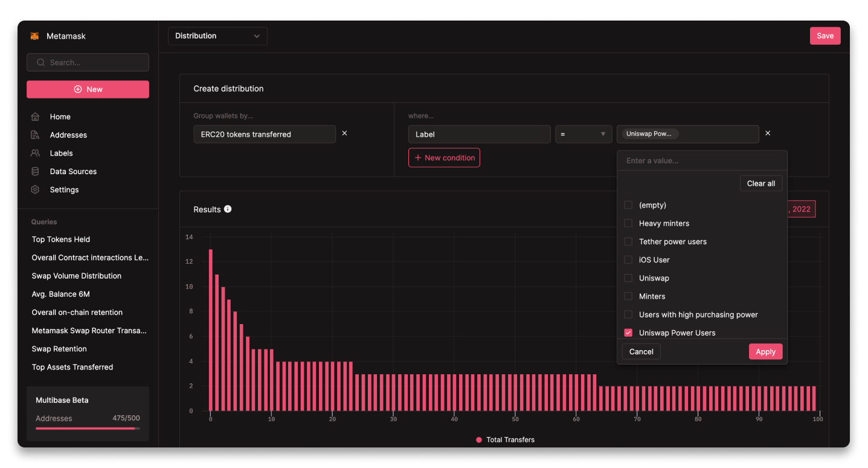Click the sidebar Search field

(88, 62)
